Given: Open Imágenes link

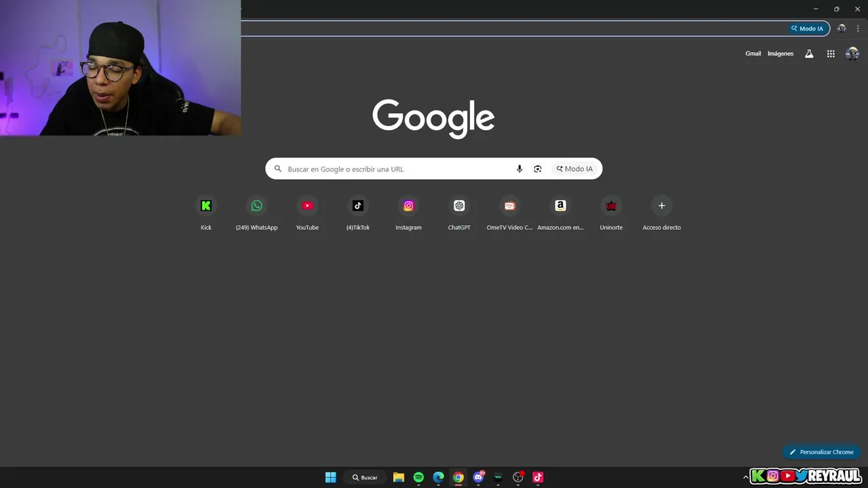Looking at the screenshot, I should pyautogui.click(x=781, y=54).
